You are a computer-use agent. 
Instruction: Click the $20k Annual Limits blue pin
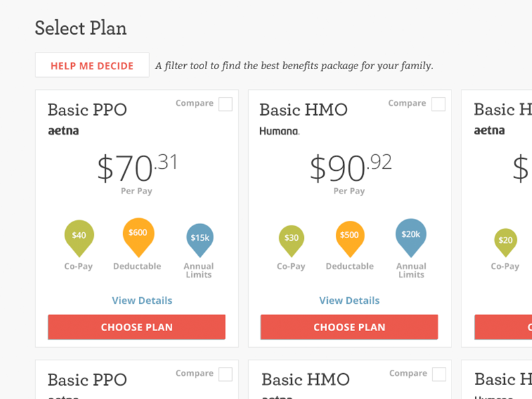point(411,237)
